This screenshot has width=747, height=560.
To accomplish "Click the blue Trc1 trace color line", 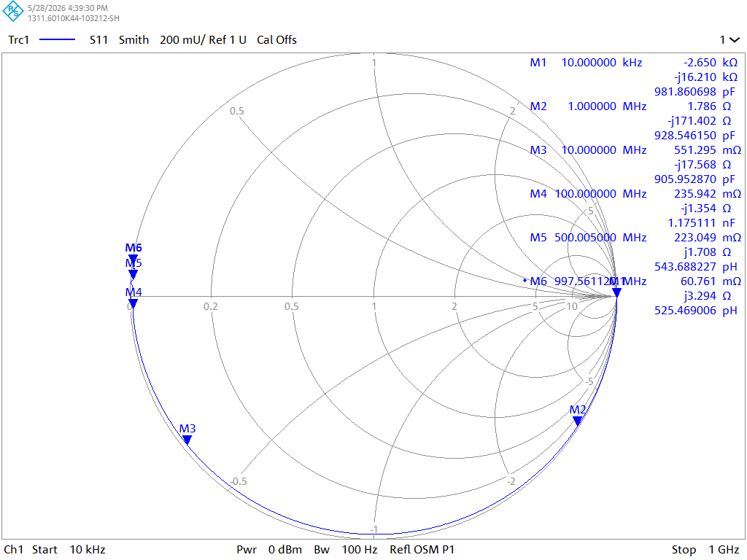I will (x=57, y=40).
